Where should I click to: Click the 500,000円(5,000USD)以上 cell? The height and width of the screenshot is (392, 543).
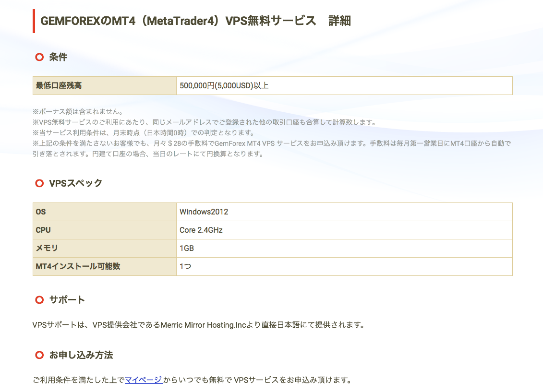coord(344,85)
